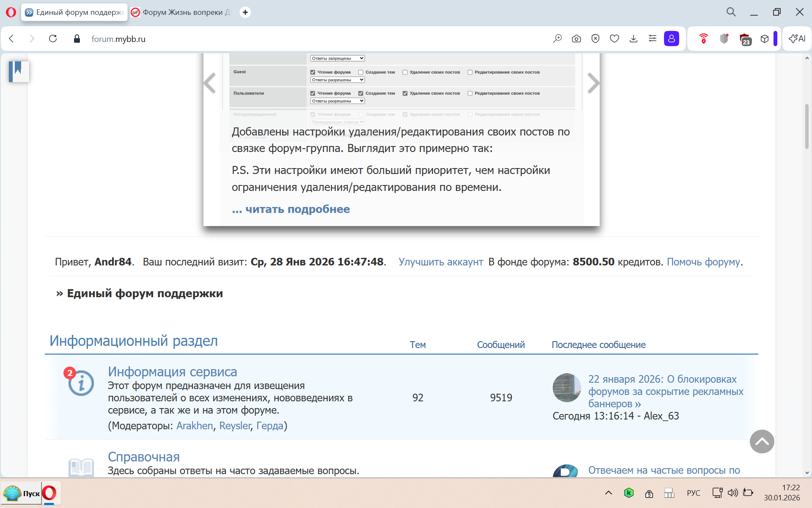Show hidden system tray icons chevron

(608, 493)
